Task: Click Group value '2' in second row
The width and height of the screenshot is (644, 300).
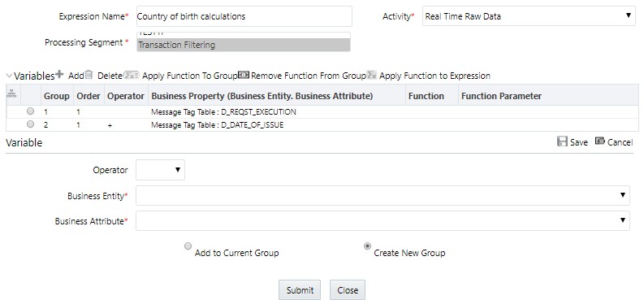Action: point(46,125)
